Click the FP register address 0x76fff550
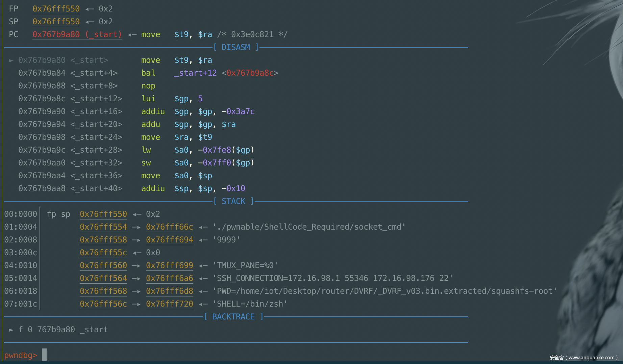623x364 pixels. point(56,9)
